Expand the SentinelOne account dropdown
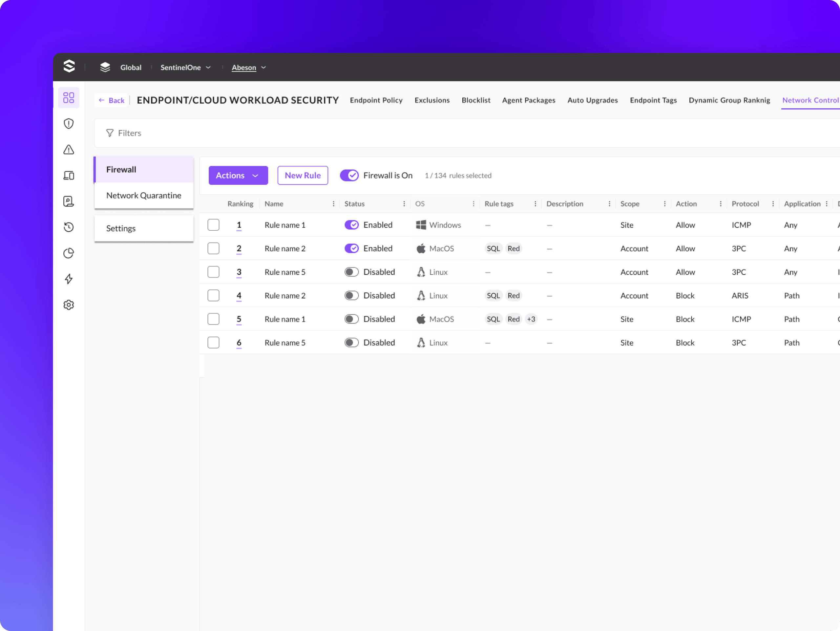The image size is (840, 631). coord(186,67)
